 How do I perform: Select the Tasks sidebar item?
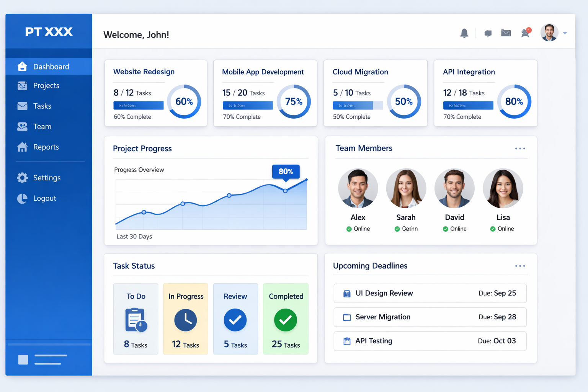pos(42,106)
